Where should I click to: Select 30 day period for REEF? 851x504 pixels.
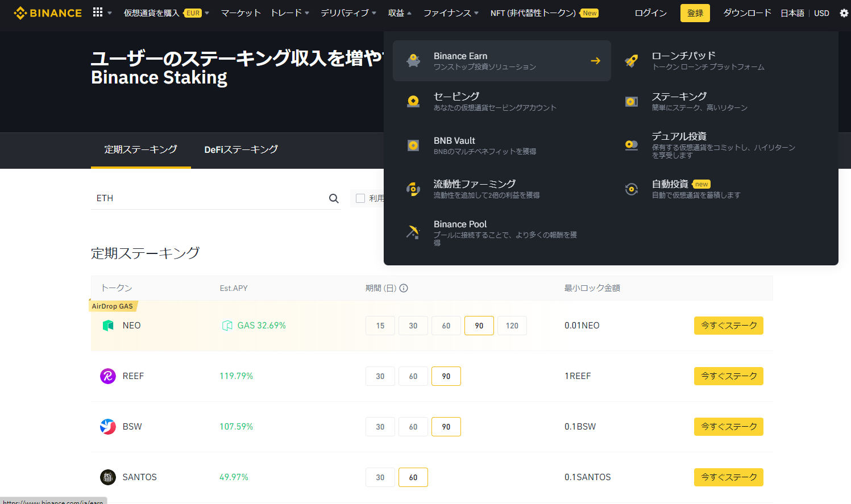tap(380, 376)
